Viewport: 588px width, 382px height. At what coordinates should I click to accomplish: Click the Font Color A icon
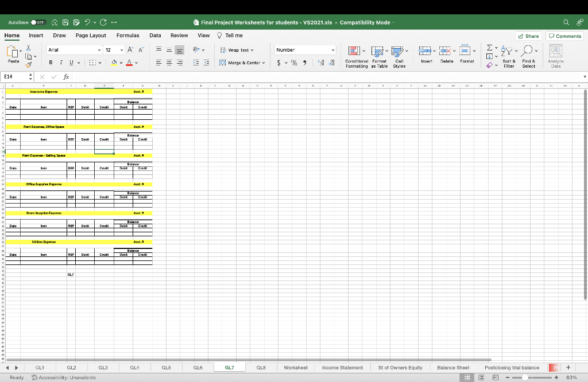click(x=129, y=63)
